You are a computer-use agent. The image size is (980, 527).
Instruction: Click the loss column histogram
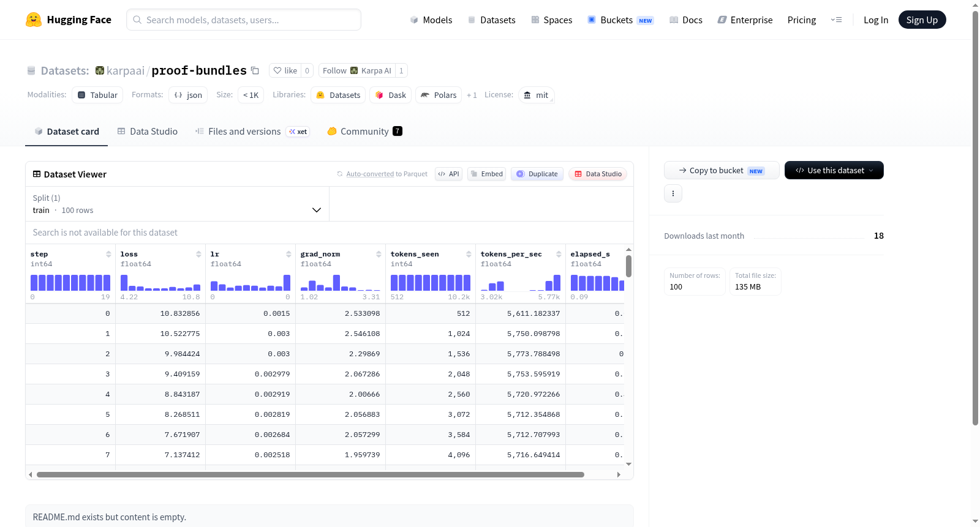pos(160,282)
